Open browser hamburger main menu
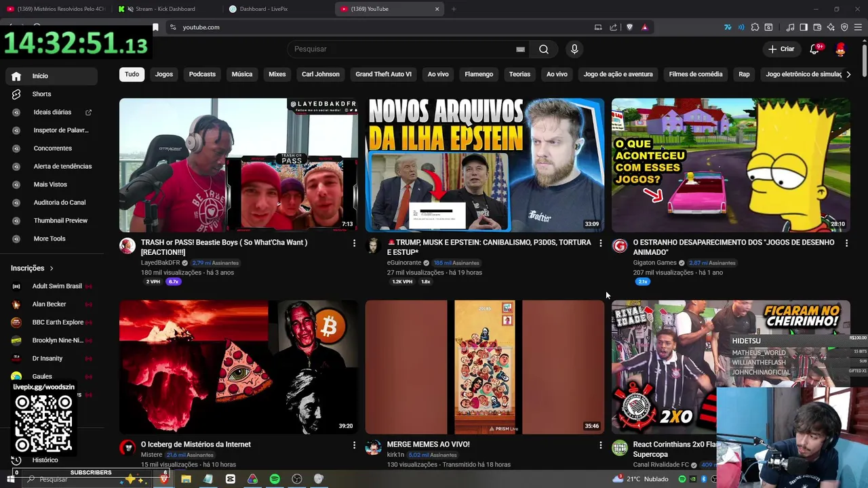 click(859, 27)
